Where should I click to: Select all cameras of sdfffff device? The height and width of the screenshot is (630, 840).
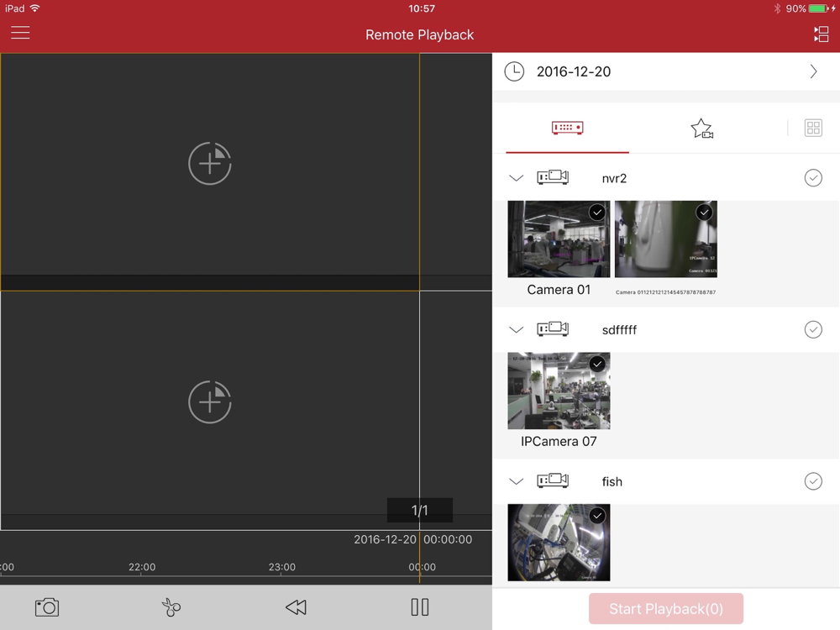pyautogui.click(x=812, y=329)
